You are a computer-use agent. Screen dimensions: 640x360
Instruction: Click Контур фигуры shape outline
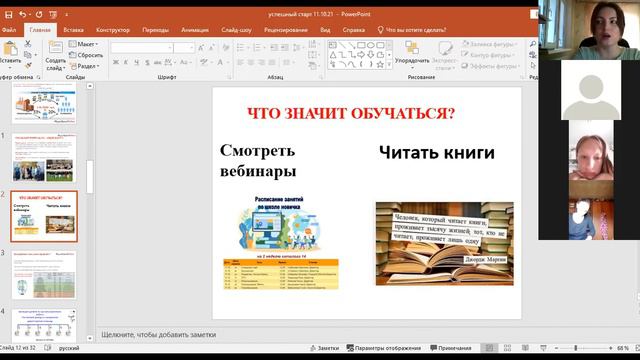[488, 55]
